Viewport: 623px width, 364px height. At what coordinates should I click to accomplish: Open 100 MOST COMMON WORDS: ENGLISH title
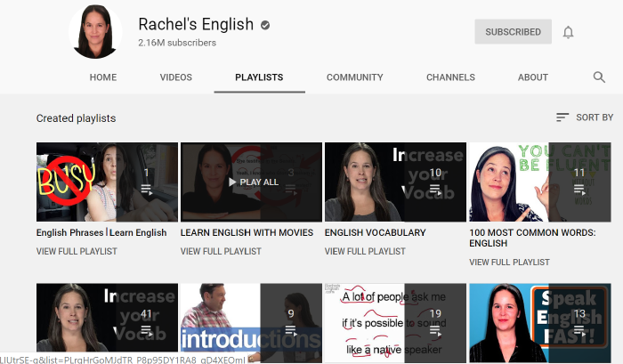point(532,238)
